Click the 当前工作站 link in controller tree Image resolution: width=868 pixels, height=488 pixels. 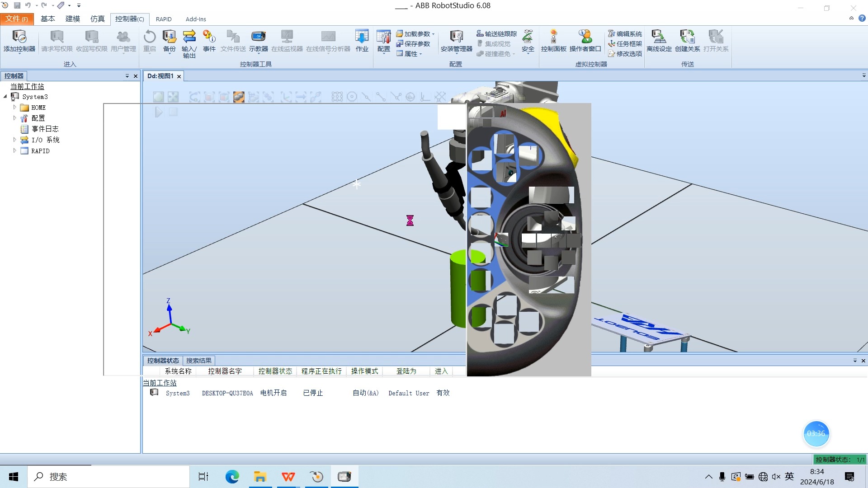tap(27, 86)
